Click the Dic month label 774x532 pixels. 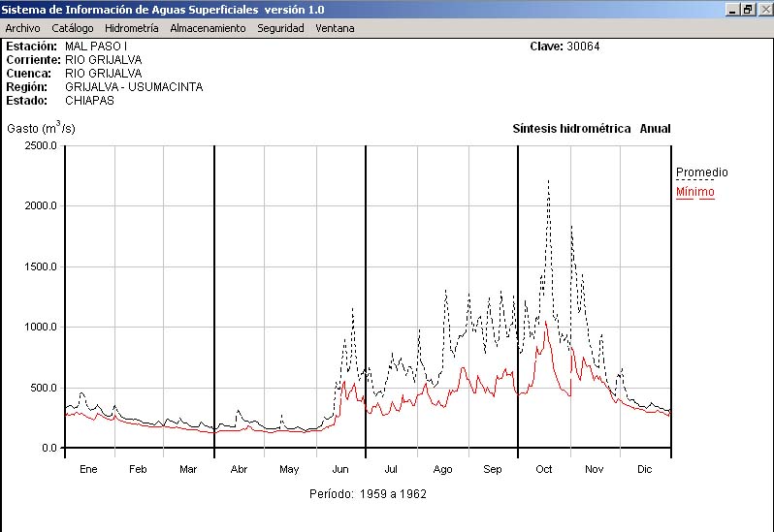645,469
